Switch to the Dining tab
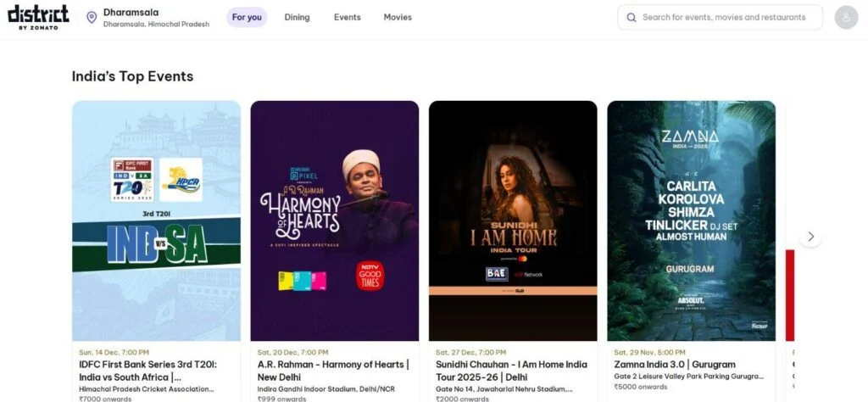The height and width of the screenshot is (402, 868). [x=298, y=17]
